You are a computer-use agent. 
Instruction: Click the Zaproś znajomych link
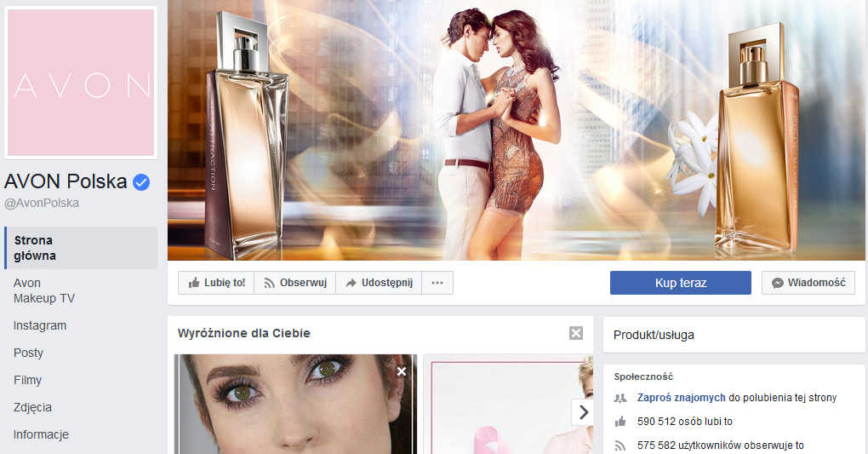coord(681,397)
